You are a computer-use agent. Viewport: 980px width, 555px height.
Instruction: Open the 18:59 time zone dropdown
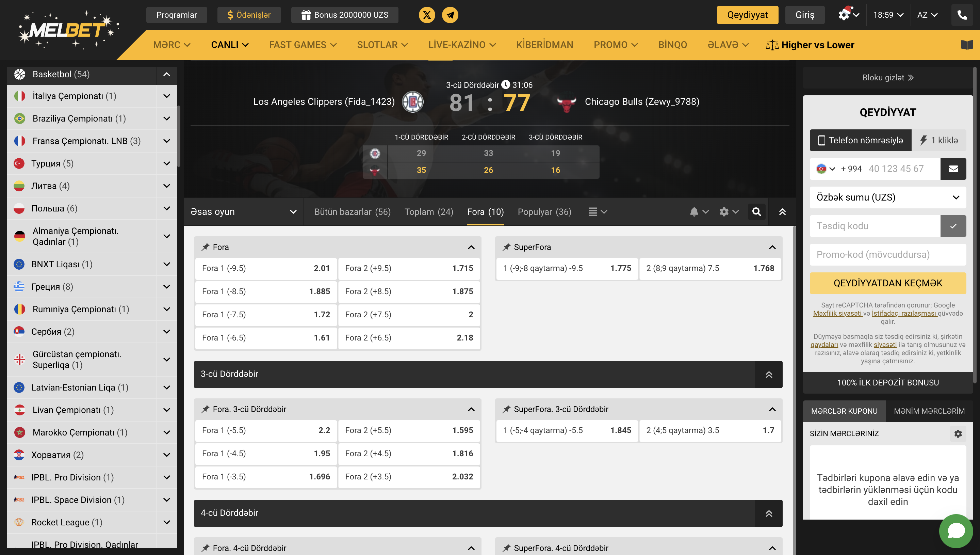tap(888, 15)
